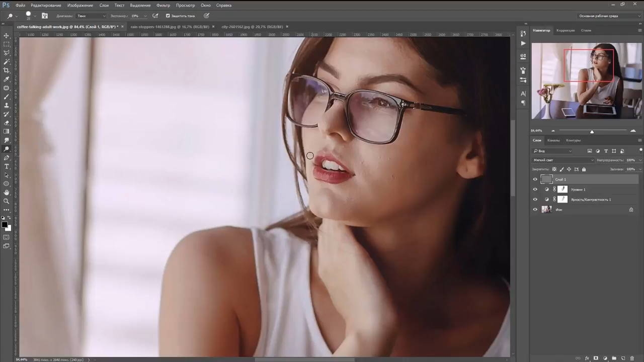Select the Ellipse shape tool
Image resolution: width=644 pixels, height=362 pixels.
7,184
